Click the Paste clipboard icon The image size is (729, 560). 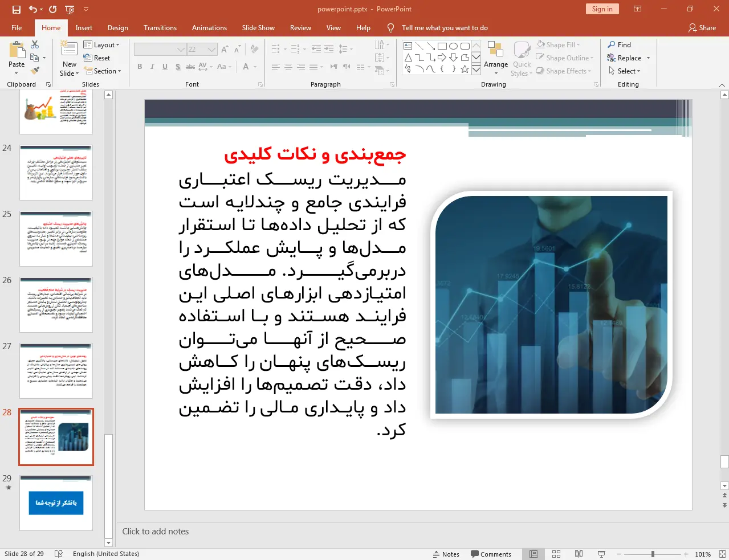coord(17,50)
